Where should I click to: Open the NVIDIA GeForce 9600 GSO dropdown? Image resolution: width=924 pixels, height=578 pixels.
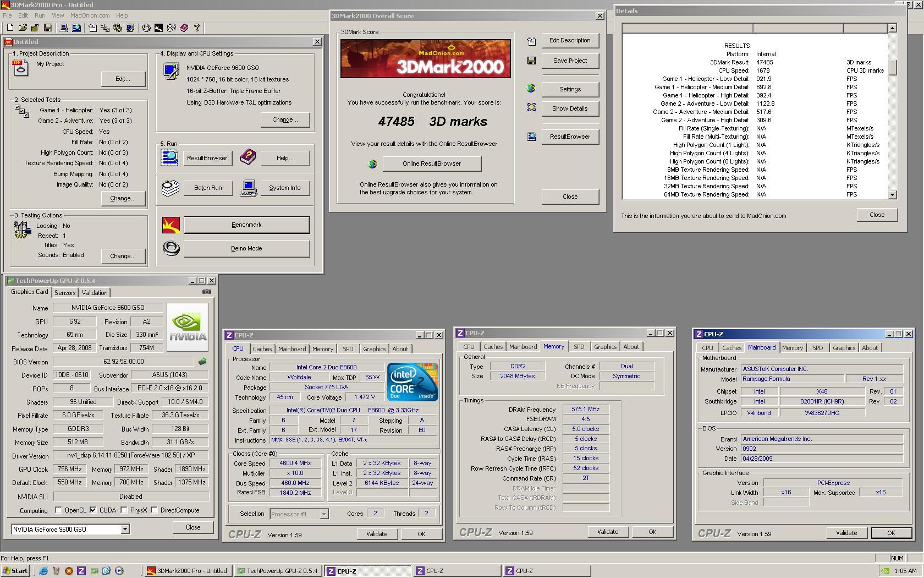125,529
